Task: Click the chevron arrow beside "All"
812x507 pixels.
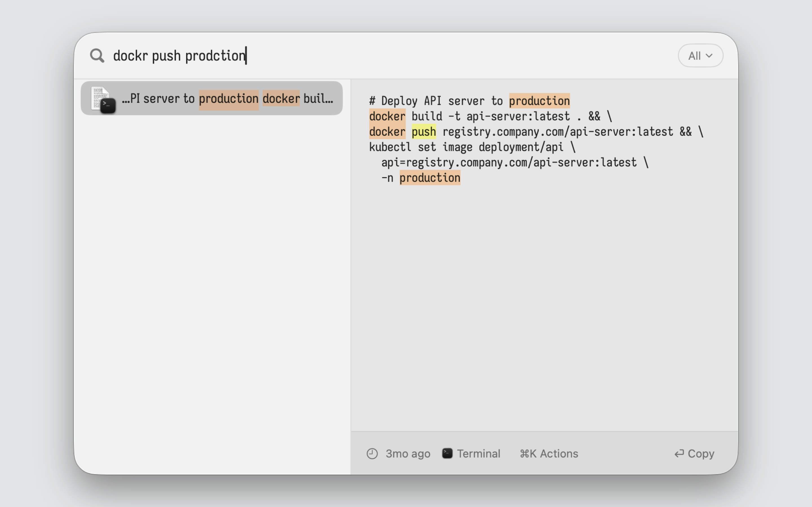Action: [709, 56]
